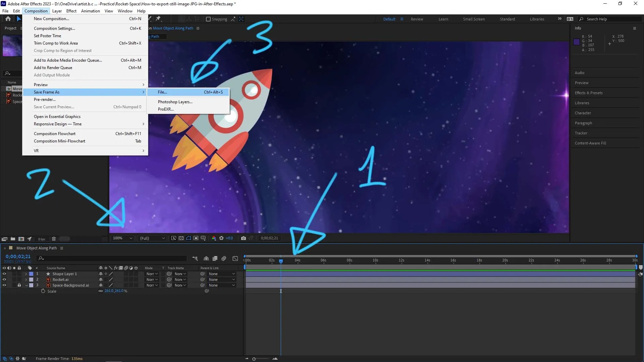Open the (Full) resolution dropdown
This screenshot has width=644, height=362.
tap(153, 238)
